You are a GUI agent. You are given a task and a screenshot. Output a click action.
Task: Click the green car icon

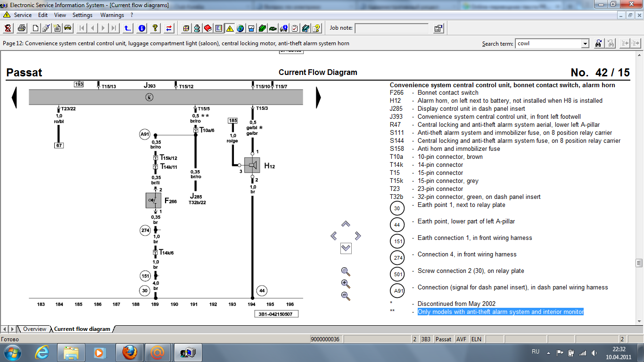273,28
